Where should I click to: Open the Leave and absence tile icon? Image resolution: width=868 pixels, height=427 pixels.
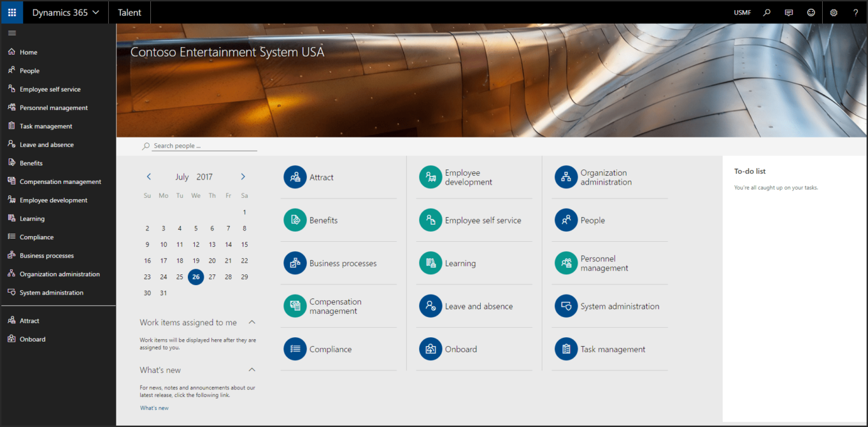tap(431, 306)
